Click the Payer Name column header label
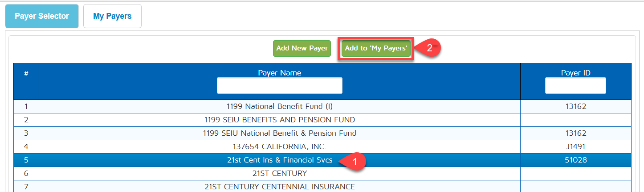Viewport: 644px width, 192px height. pos(279,73)
